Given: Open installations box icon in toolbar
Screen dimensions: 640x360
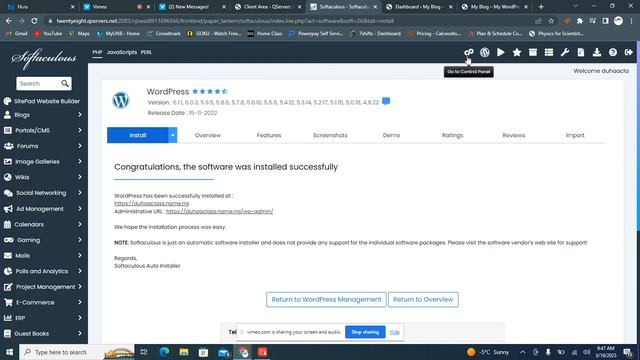Looking at the screenshot, I should click(x=533, y=52).
